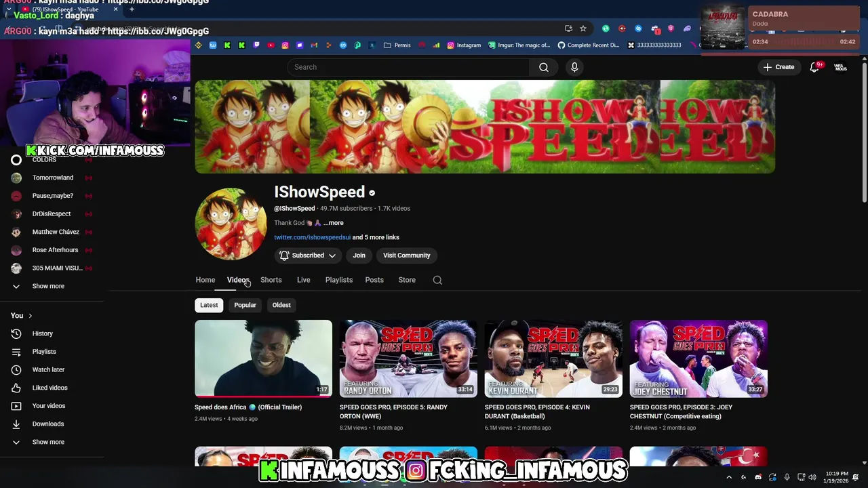Switch to the Posts channel tab
Image resolution: width=868 pixels, height=488 pixels.
click(374, 280)
